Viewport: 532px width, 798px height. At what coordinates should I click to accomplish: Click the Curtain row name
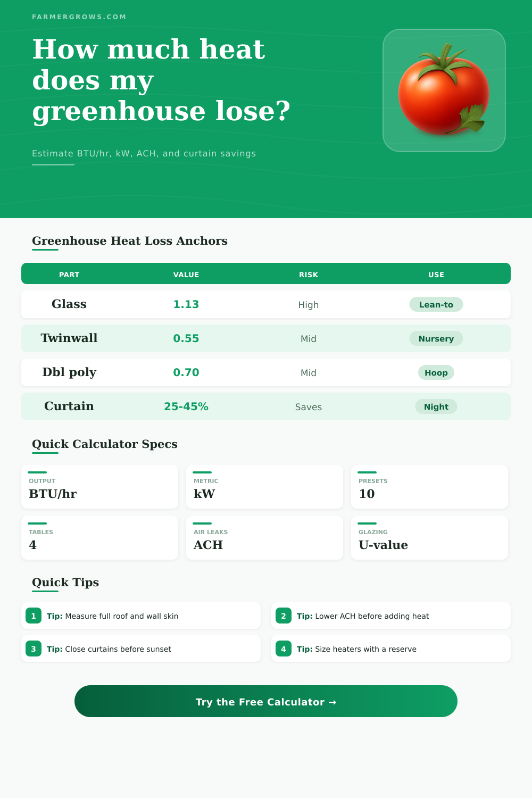[x=69, y=406]
